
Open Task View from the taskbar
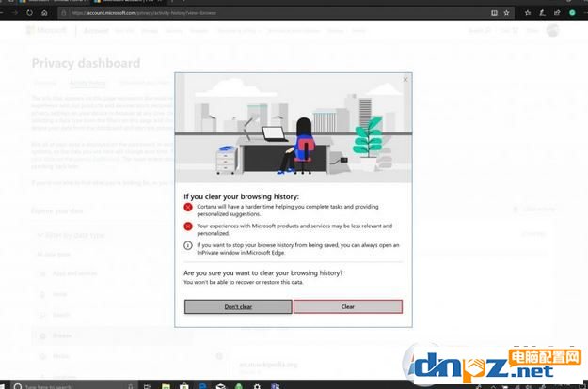coord(147,386)
